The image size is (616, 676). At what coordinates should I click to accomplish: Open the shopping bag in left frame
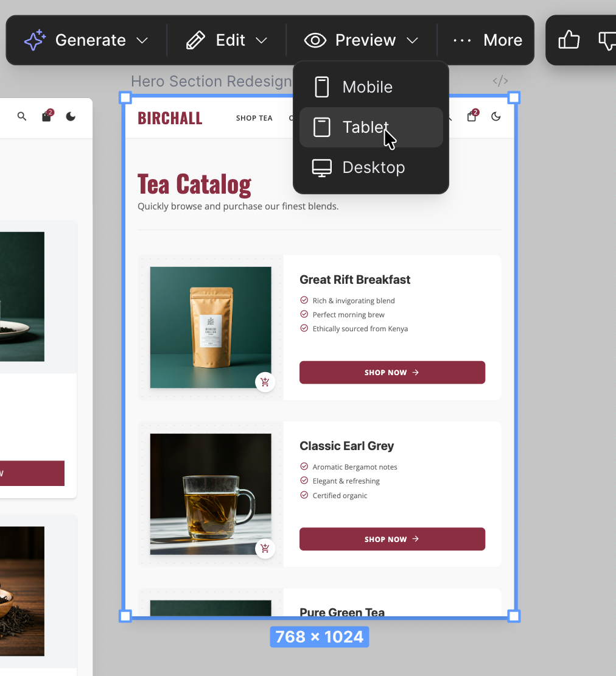pos(46,116)
